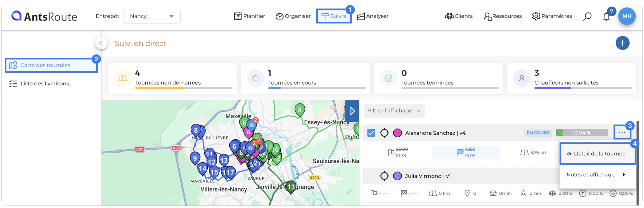Open the three-dots menu for Alexandre Sanchez
644x208 pixels.
pyautogui.click(x=622, y=133)
